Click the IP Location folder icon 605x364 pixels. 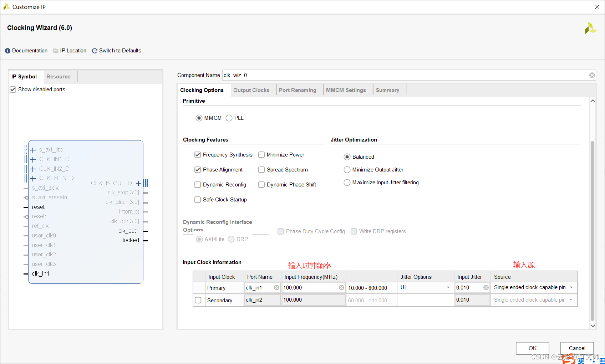click(56, 51)
